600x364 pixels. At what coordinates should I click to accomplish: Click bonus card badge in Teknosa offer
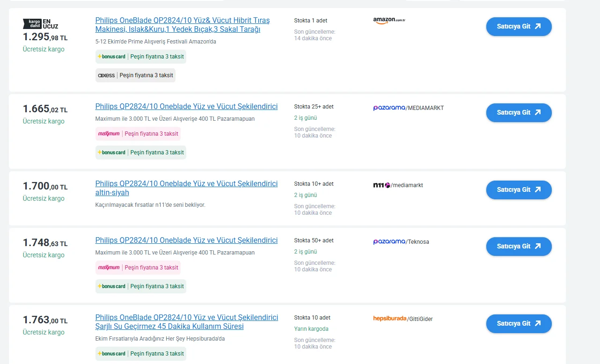click(x=141, y=286)
